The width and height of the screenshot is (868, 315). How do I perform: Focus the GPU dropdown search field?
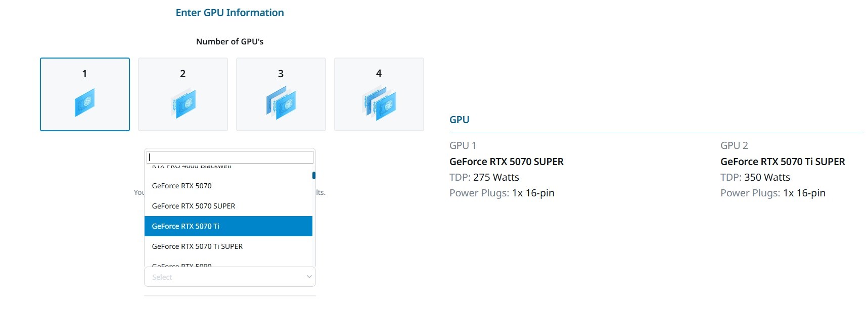230,157
